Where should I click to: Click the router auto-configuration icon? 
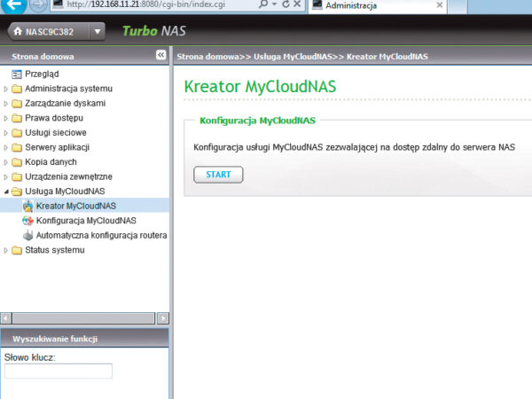[x=27, y=236]
